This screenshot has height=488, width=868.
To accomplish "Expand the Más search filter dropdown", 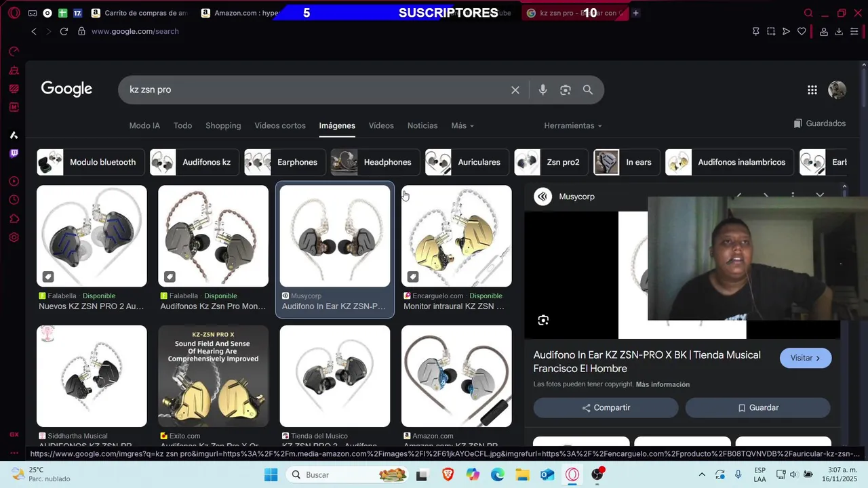I will tap(462, 125).
